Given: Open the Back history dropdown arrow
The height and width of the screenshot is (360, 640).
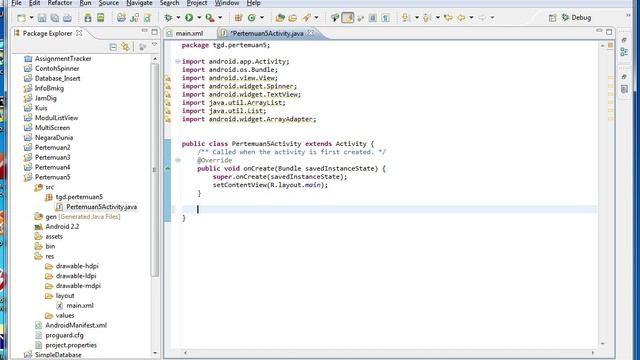Looking at the screenshot, I should point(471,18).
